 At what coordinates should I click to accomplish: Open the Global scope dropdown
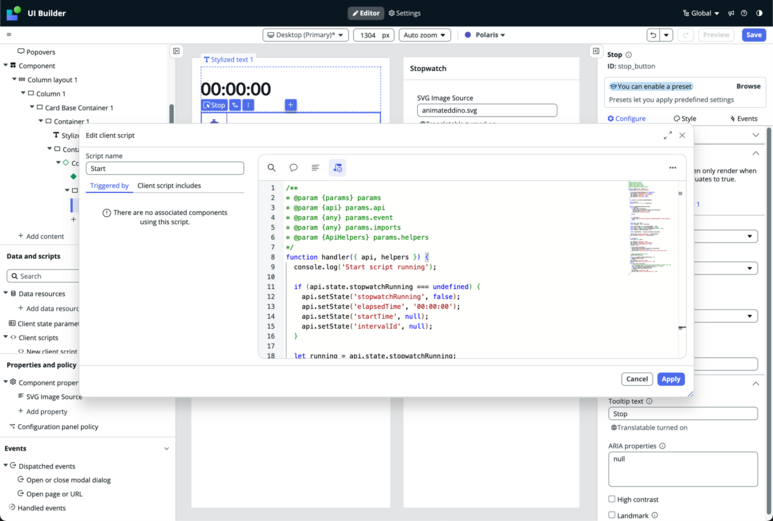(701, 13)
